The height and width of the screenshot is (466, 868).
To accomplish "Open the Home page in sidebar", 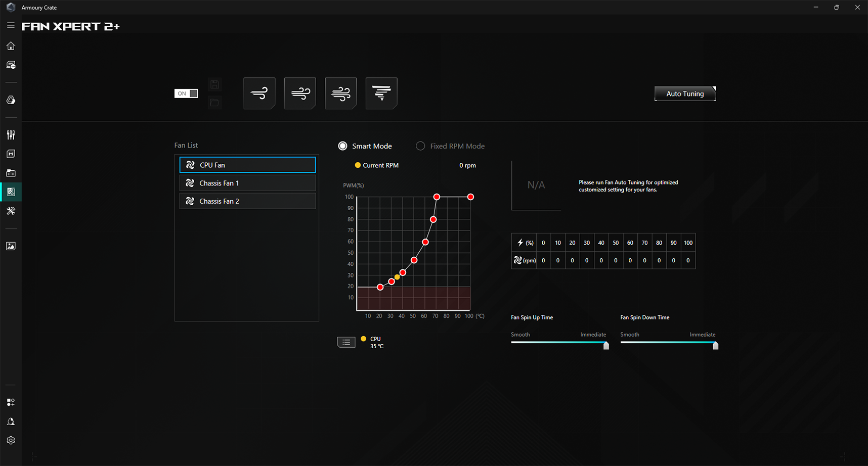I will tap(11, 46).
